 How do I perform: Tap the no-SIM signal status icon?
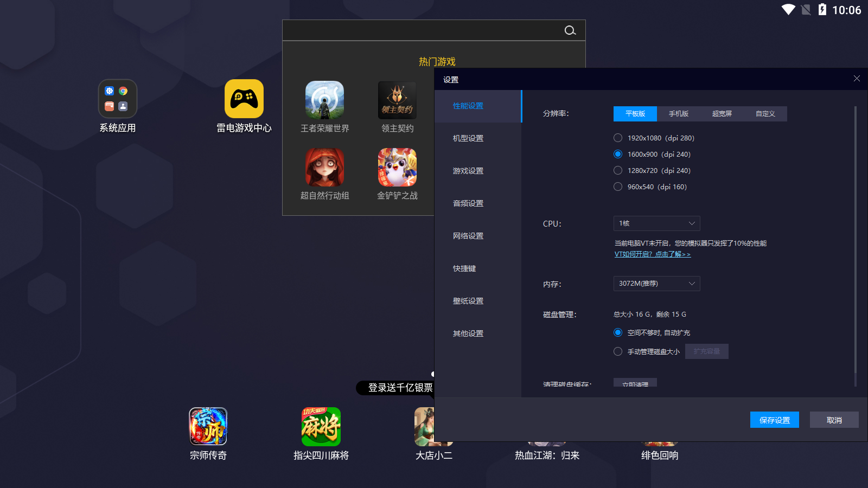806,10
